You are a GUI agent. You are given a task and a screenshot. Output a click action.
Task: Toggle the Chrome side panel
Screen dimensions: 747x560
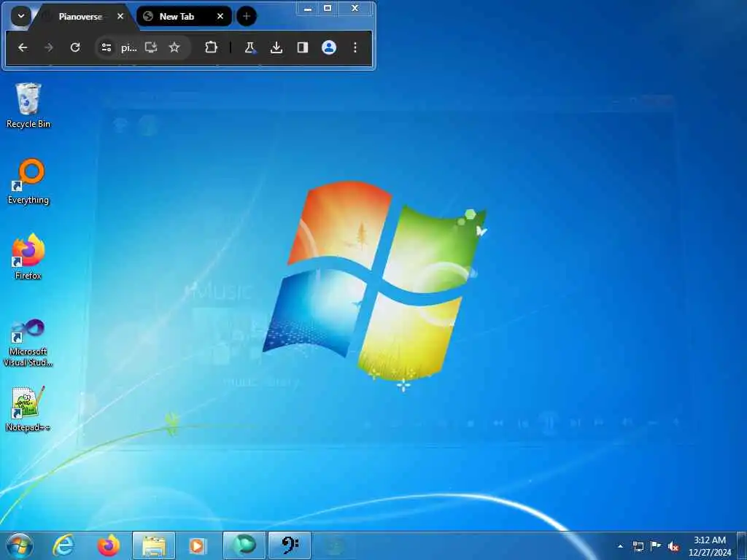click(303, 47)
